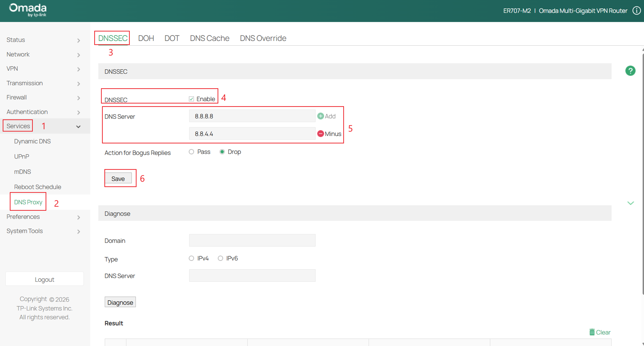The height and width of the screenshot is (346, 644).
Task: Open DNS Proxy in the sidebar
Action: (x=28, y=202)
